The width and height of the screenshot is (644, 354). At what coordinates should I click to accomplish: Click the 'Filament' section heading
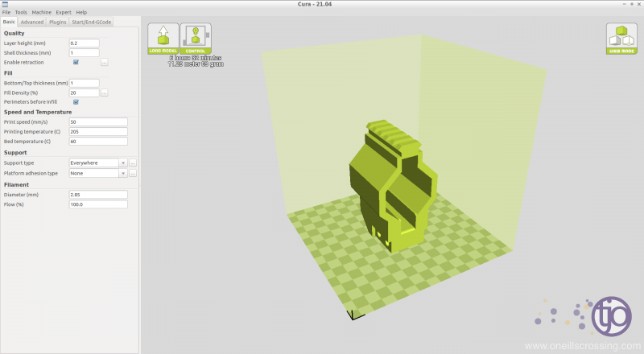tap(16, 185)
